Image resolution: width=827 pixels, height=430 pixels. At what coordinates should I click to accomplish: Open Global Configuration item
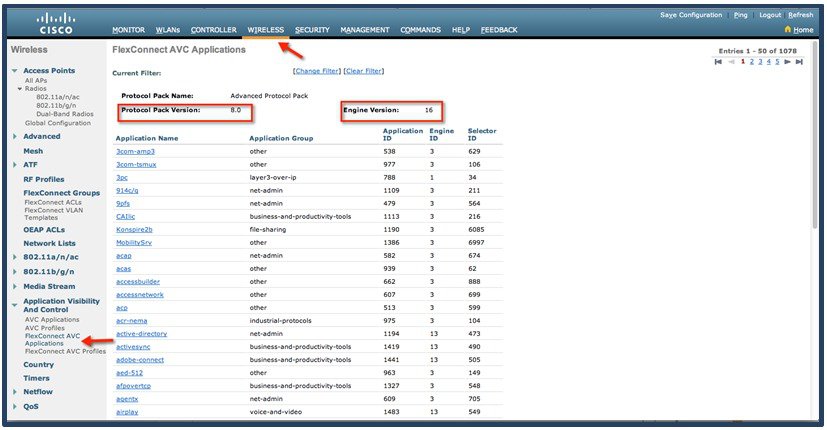(x=57, y=123)
